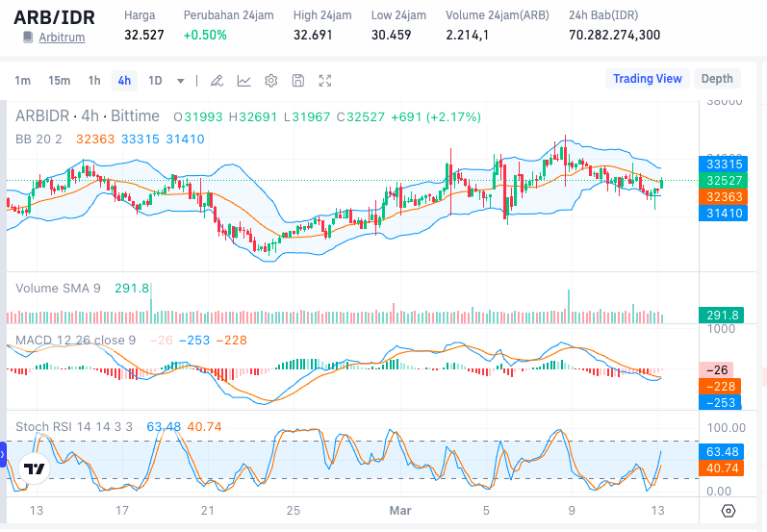Switch to the Trading View tab
This screenshot has width=767, height=532.
647,79
